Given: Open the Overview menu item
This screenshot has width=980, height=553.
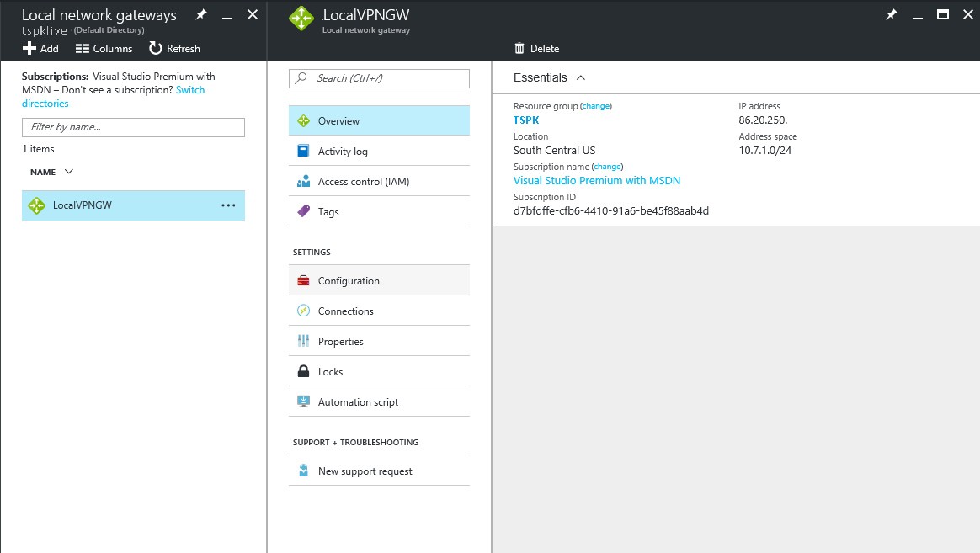Looking at the screenshot, I should [379, 120].
